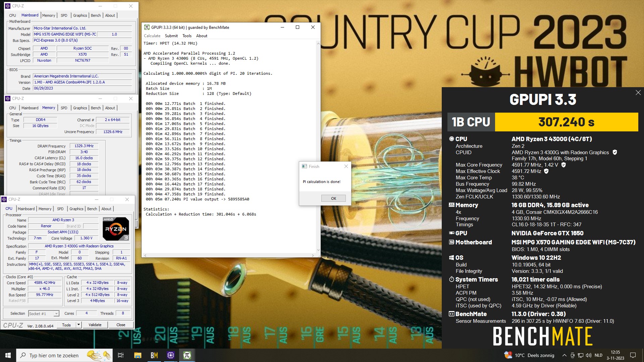Open the GPUPI app from the taskbar
The image size is (644, 362).
(187, 355)
